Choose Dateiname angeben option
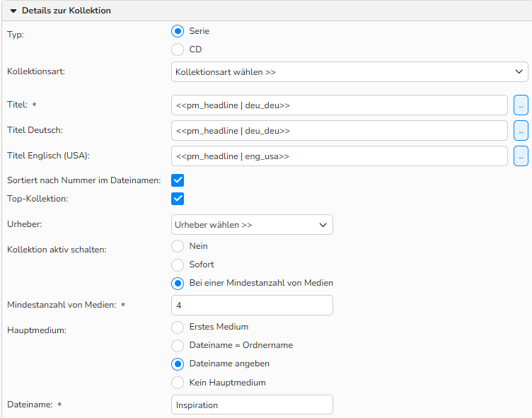 (178, 364)
